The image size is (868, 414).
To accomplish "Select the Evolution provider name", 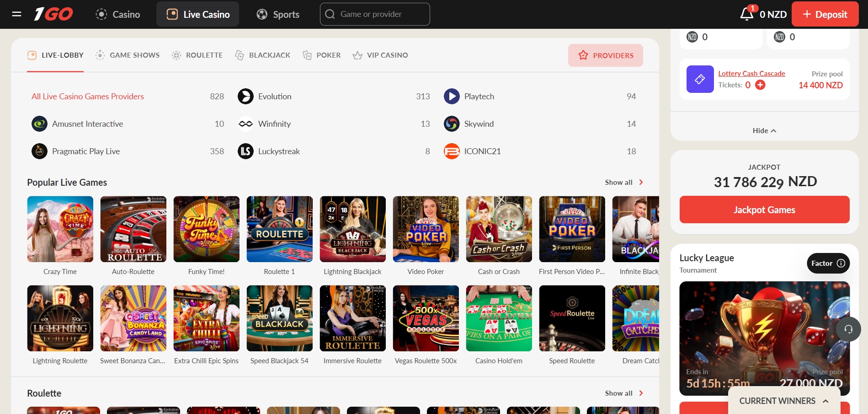I will click(x=275, y=97).
